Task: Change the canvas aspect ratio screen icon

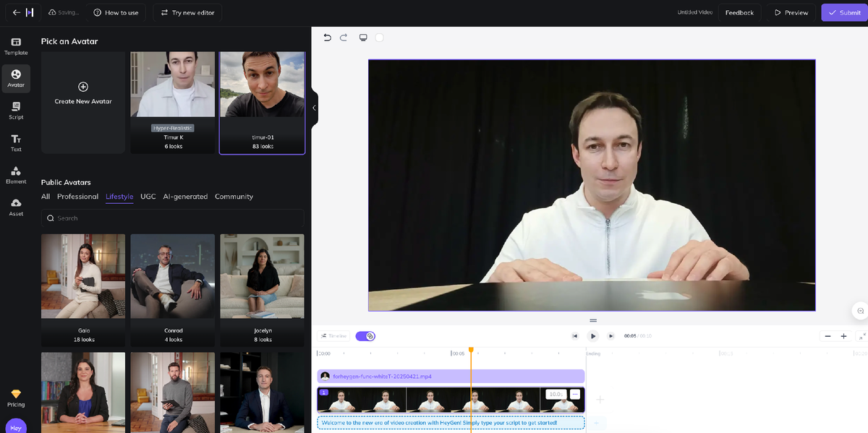Action: point(363,38)
